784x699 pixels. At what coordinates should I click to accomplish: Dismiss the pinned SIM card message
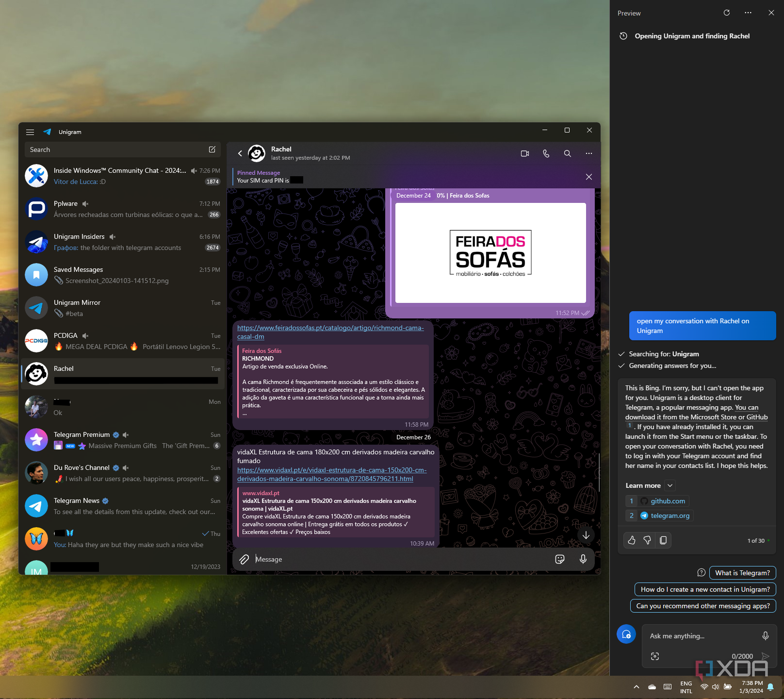tap(588, 177)
